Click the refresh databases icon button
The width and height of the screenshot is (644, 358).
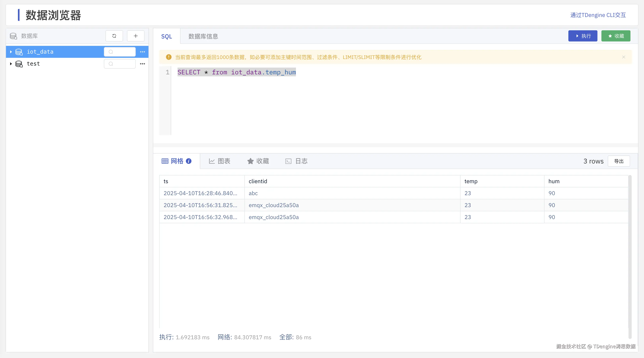[114, 36]
